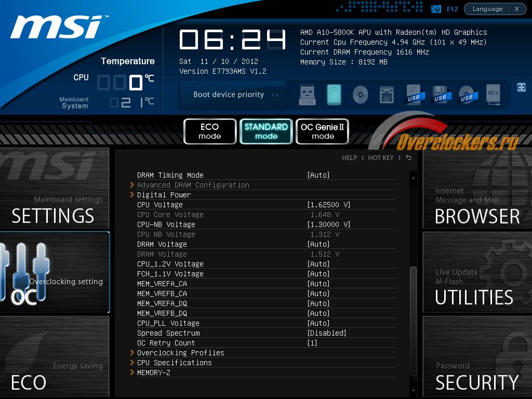Open the SECURITY password panel

[477, 356]
